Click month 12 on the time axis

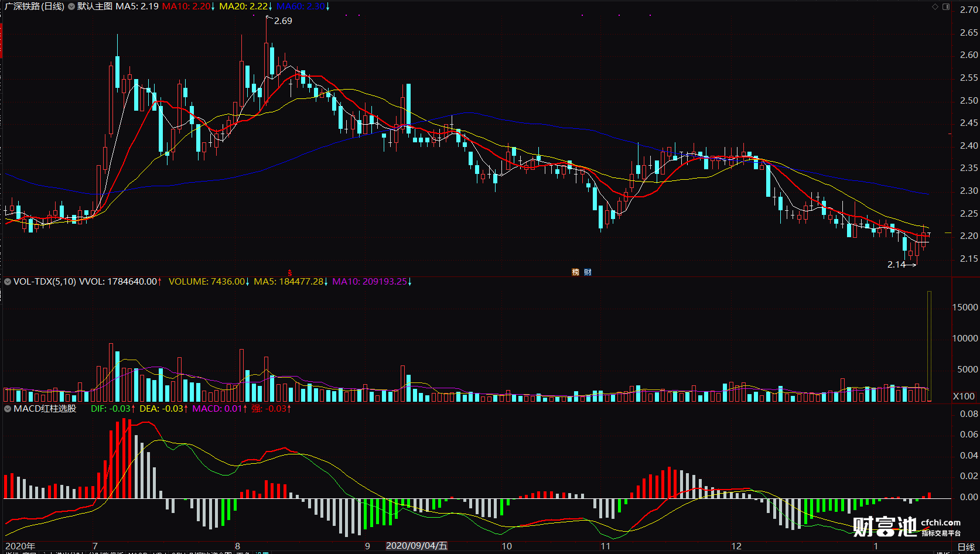(x=736, y=546)
